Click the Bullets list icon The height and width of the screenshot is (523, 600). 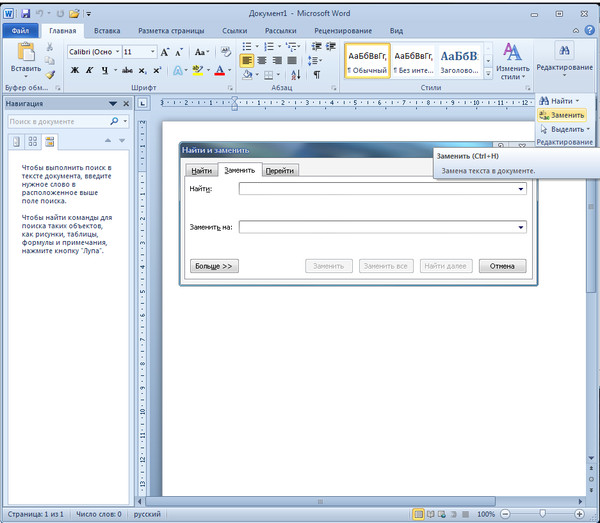coord(247,47)
